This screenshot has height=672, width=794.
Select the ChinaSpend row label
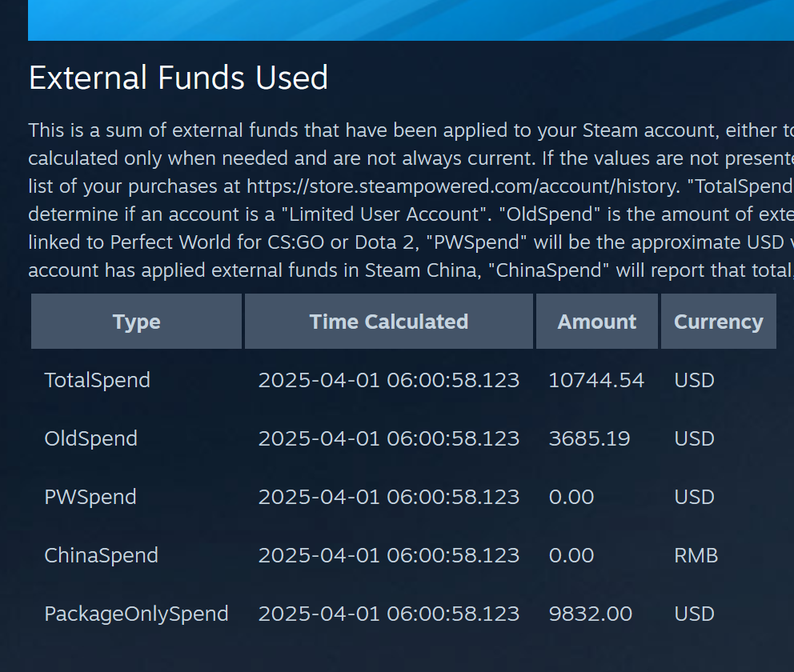point(101,555)
